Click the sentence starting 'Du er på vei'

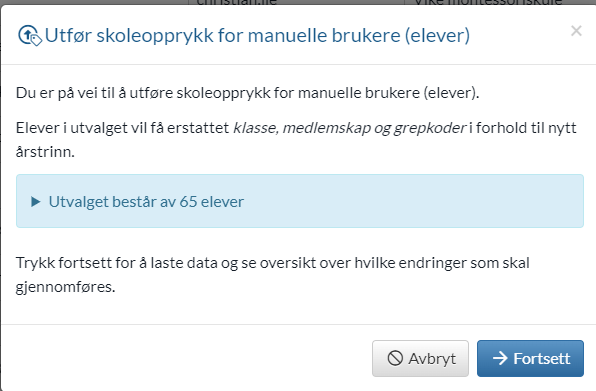(247, 93)
